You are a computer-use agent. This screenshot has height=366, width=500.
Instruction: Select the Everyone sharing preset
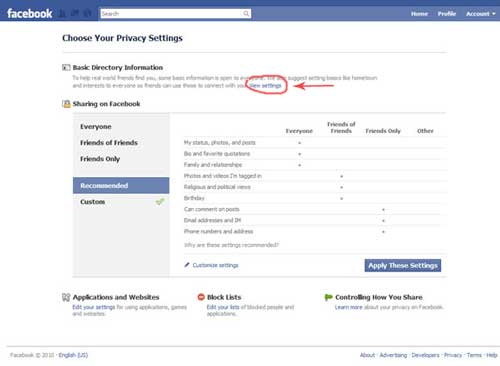click(x=96, y=127)
